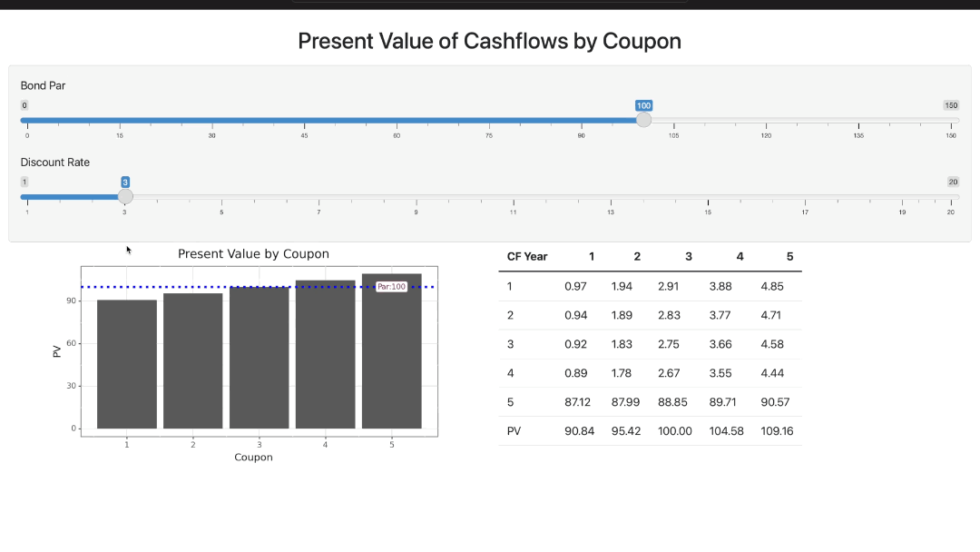
Task: Click the page heading Present Value of Cashflows
Action: [x=489, y=41]
